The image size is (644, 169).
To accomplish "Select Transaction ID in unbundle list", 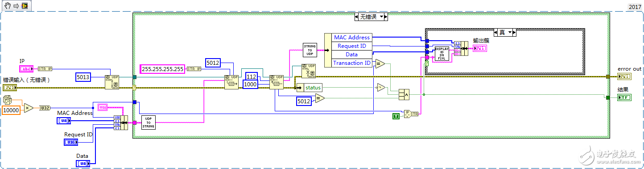I will (x=351, y=63).
